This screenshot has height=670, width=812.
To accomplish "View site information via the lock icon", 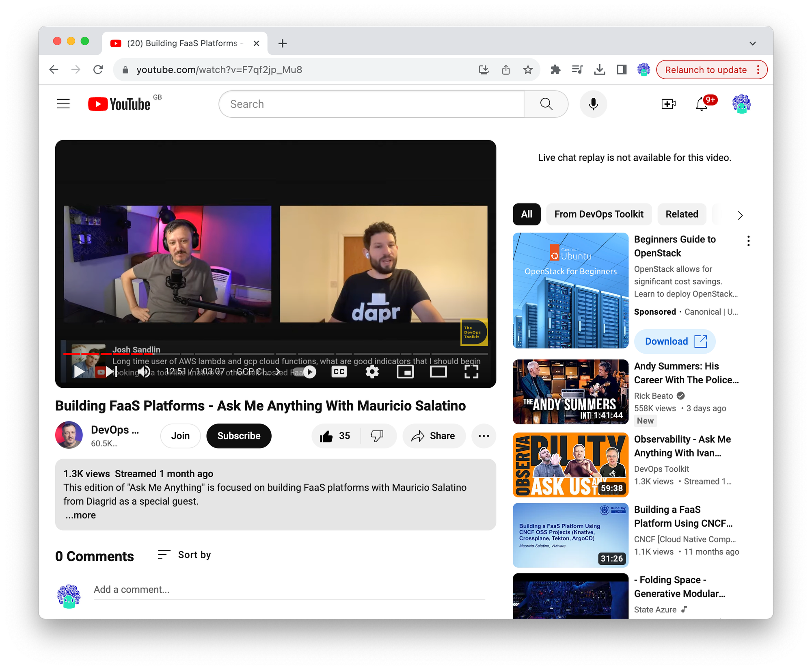I will pos(125,70).
